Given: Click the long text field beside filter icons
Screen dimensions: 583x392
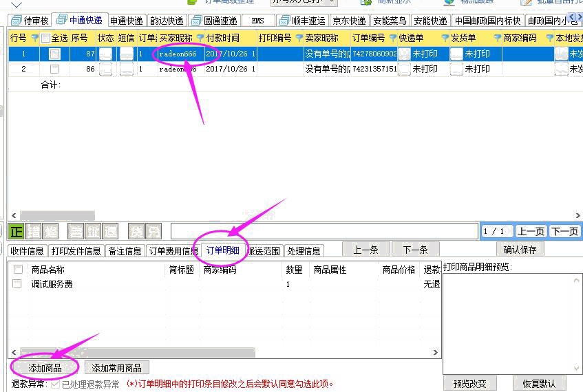Looking at the screenshot, I should [325, 231].
